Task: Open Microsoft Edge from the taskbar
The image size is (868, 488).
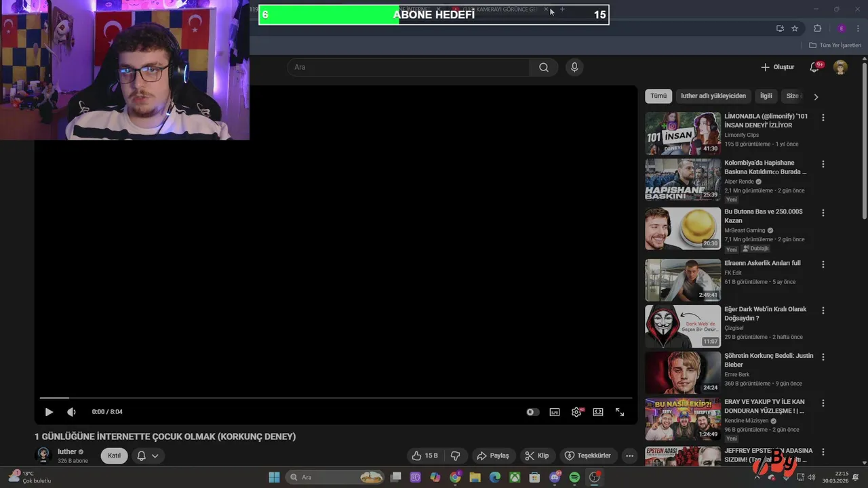Action: point(495,477)
